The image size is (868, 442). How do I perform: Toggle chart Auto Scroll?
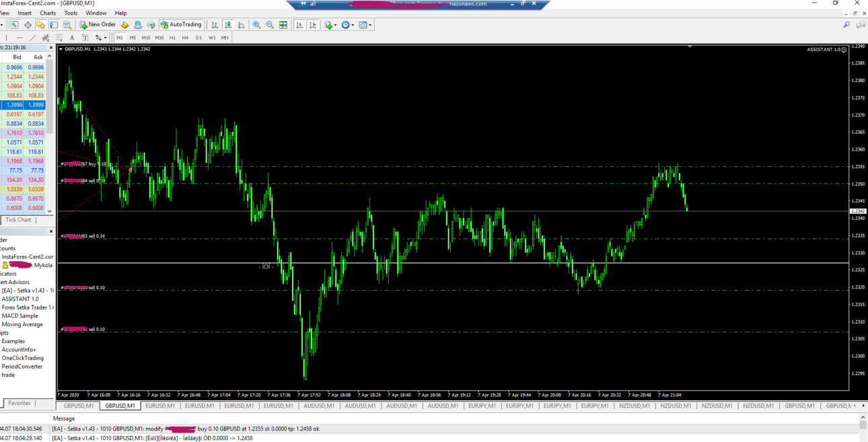click(299, 25)
